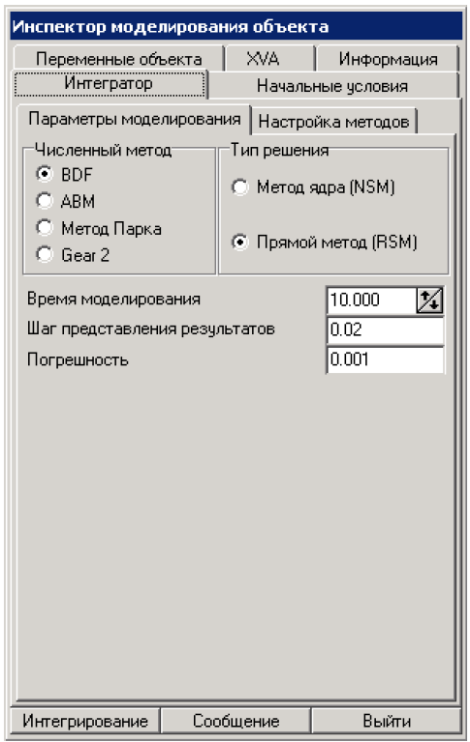Open the Настройка методов sub-tab
The image size is (470, 742).
[x=334, y=122]
